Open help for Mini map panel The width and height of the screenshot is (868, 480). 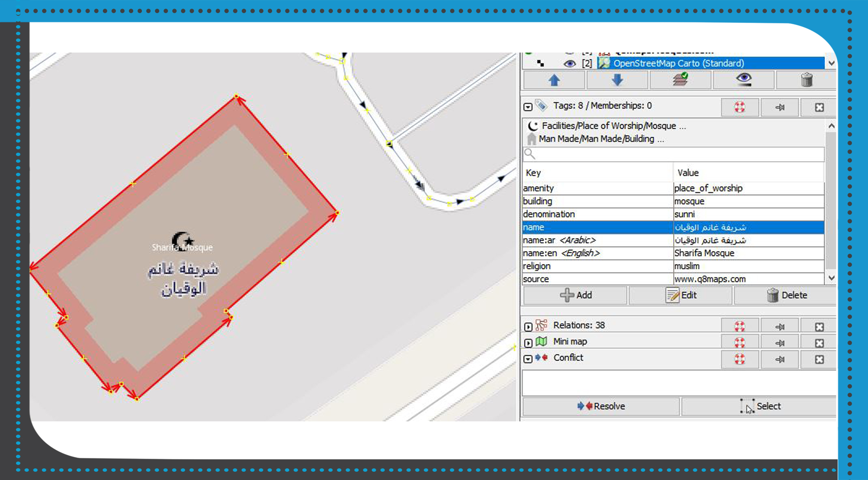(x=740, y=343)
